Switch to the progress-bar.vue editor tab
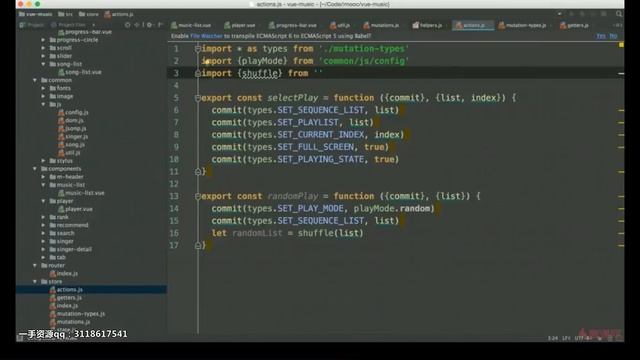Viewport: 640px width, 360px height. [293, 25]
